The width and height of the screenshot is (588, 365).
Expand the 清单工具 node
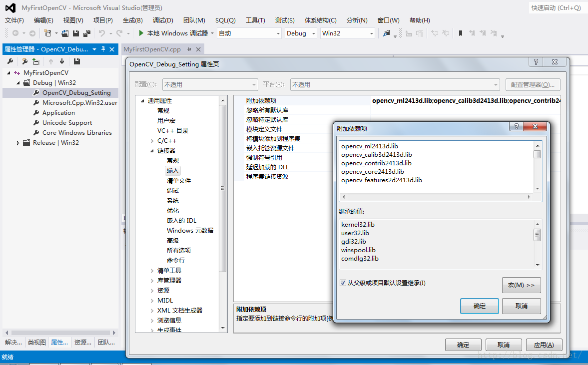pos(152,271)
